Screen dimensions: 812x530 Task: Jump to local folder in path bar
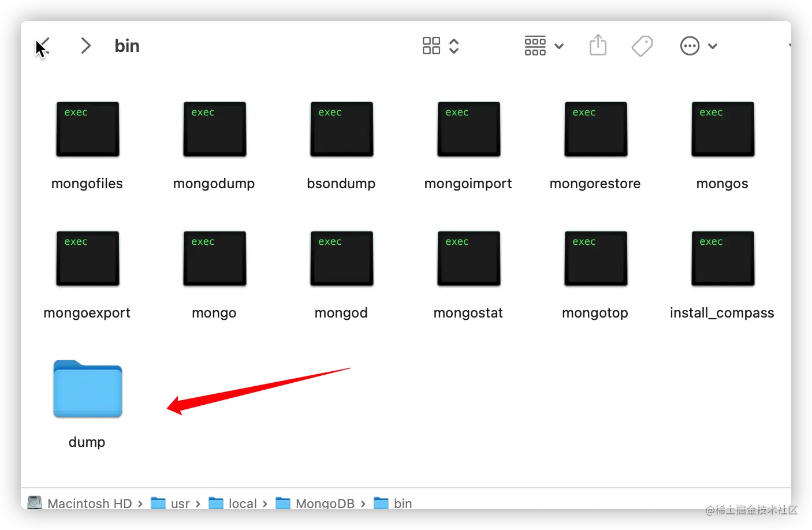233,503
